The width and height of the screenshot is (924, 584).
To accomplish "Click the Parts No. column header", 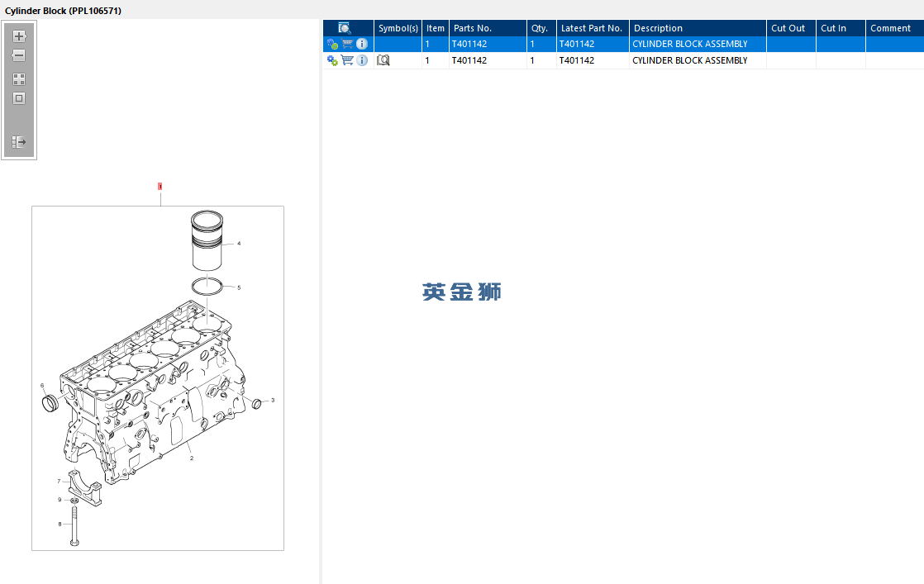I will 488,28.
